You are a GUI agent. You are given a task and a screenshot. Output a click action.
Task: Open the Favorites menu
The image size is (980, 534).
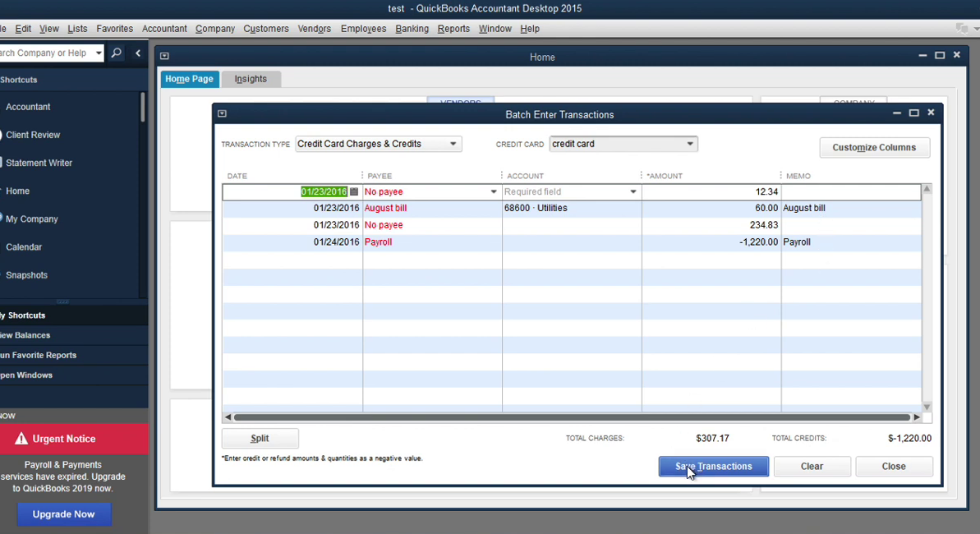point(114,29)
